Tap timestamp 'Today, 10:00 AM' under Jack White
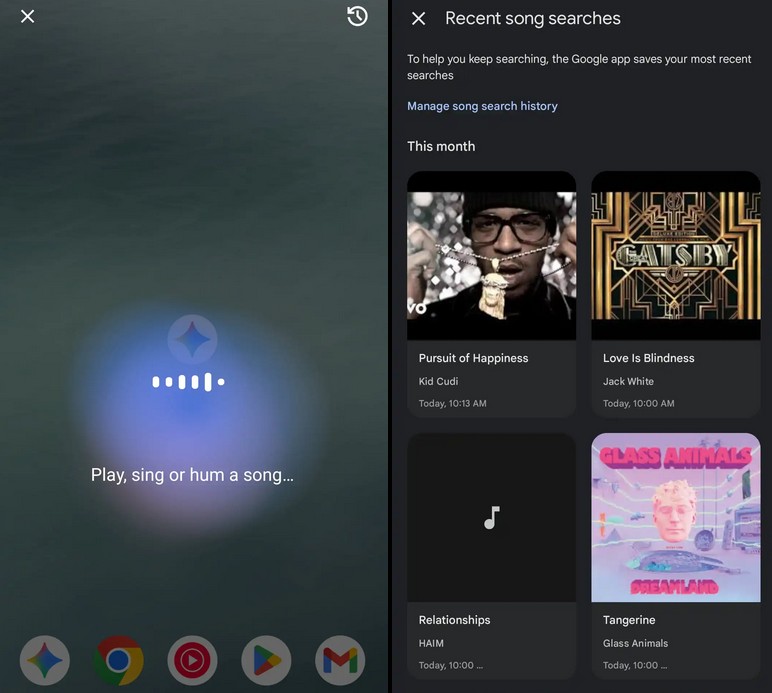Image resolution: width=772 pixels, height=693 pixels. coord(639,403)
